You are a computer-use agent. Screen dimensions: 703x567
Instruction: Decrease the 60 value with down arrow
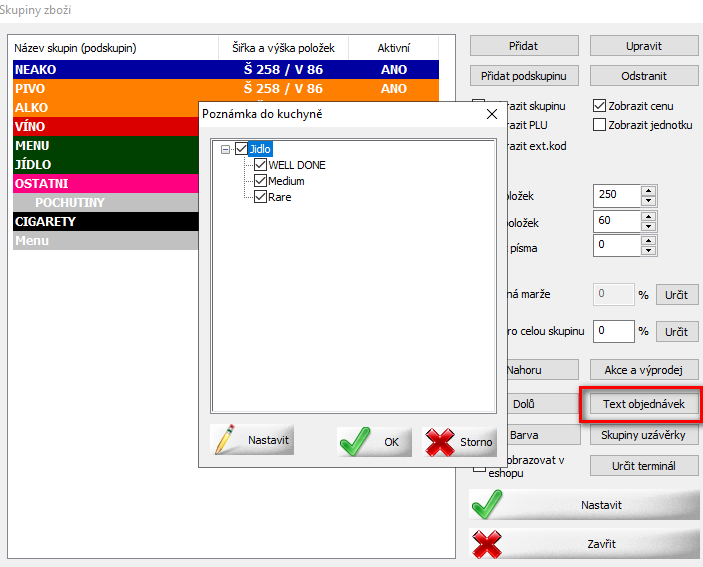click(x=648, y=225)
